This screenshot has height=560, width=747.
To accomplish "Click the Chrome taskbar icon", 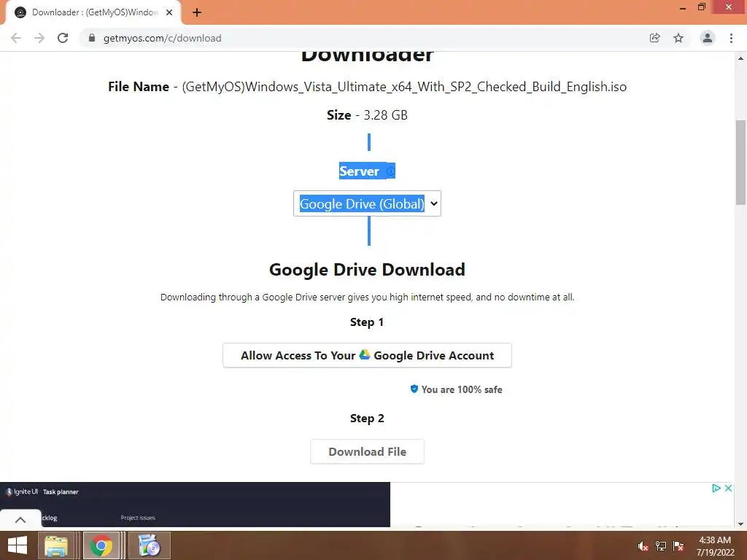I will coord(101,545).
